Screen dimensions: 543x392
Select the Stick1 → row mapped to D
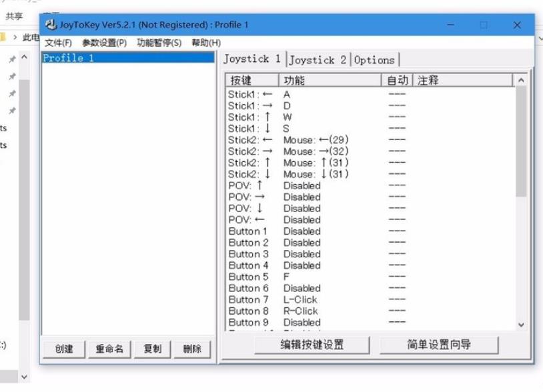[x=370, y=105]
